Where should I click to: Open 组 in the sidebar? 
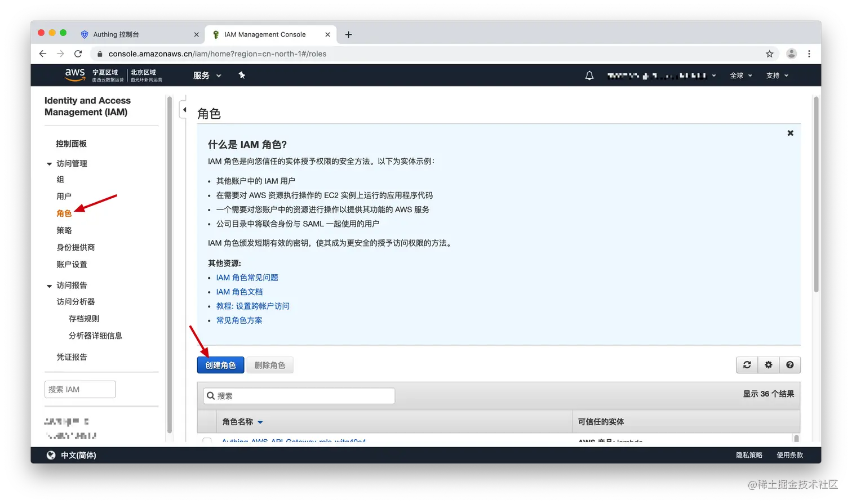click(x=60, y=179)
